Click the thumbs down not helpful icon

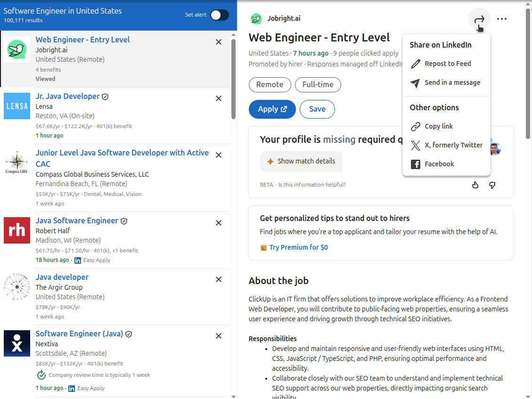492,185
